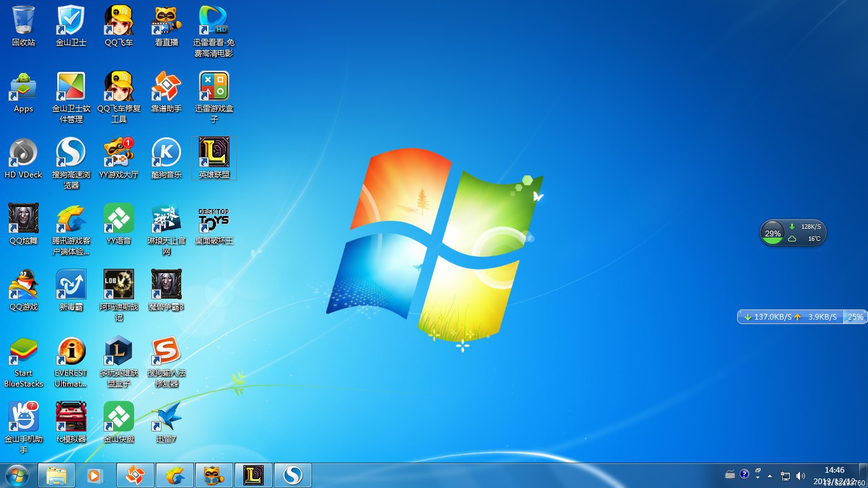868x488 pixels.
Task: Click the Show desktop strip
Action: [x=864, y=475]
